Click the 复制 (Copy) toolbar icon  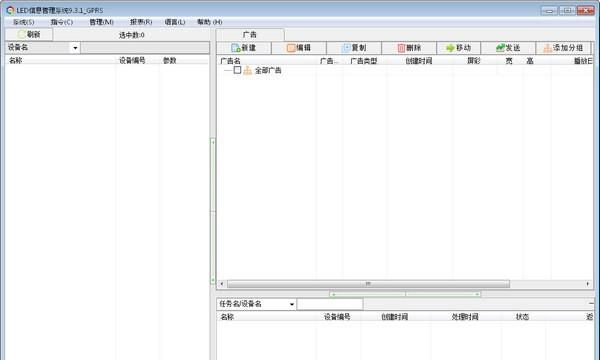[x=346, y=48]
